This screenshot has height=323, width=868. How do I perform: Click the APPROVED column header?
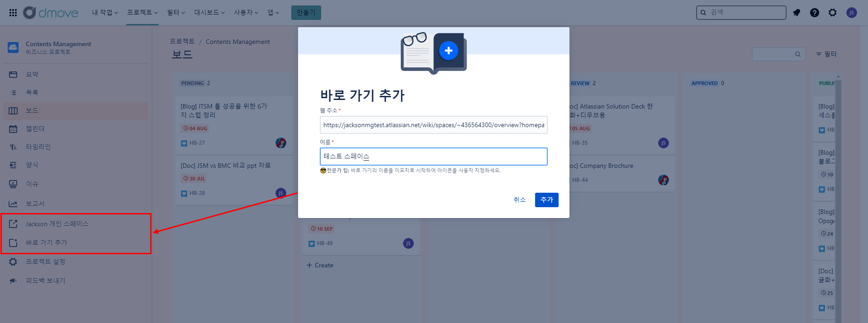click(704, 83)
